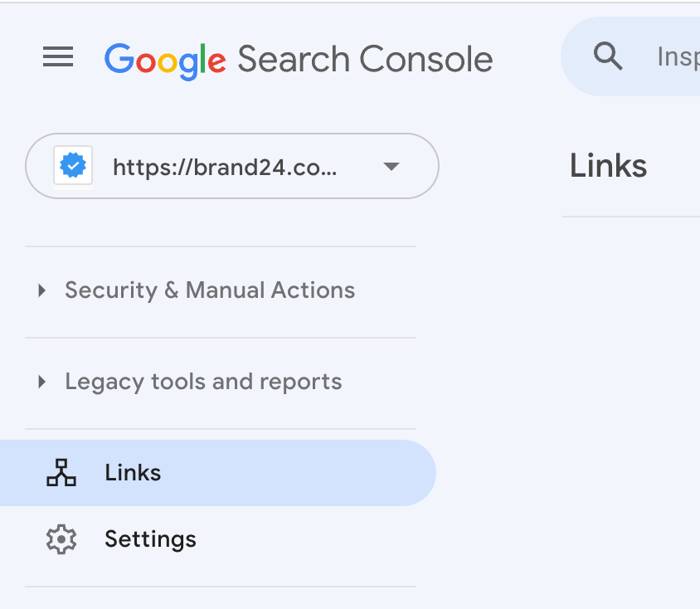This screenshot has width=700, height=609.
Task: Click the Google Search Console logo
Action: (x=297, y=58)
